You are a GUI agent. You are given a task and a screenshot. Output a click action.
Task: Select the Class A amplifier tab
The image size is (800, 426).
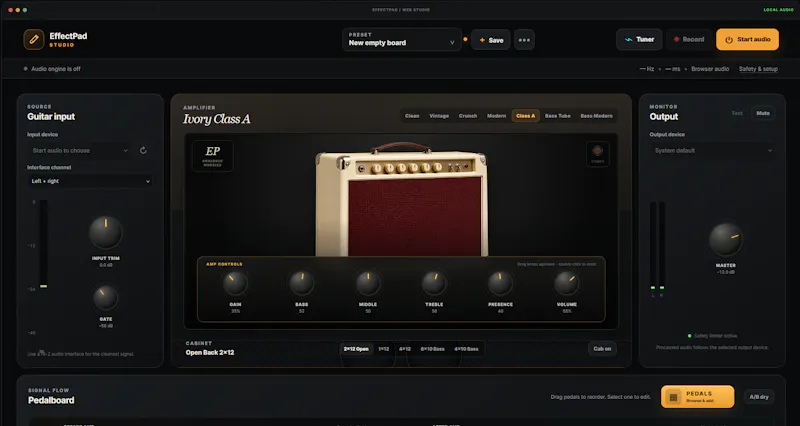coord(526,116)
